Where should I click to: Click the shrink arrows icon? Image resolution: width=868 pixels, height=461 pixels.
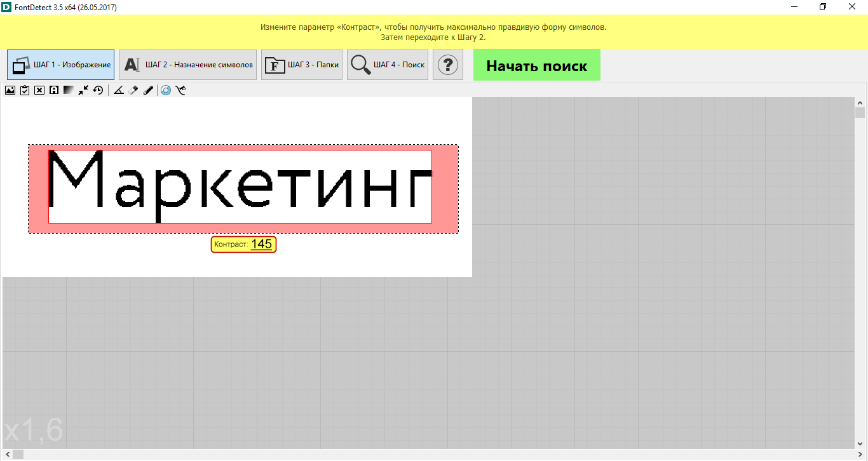click(x=83, y=90)
